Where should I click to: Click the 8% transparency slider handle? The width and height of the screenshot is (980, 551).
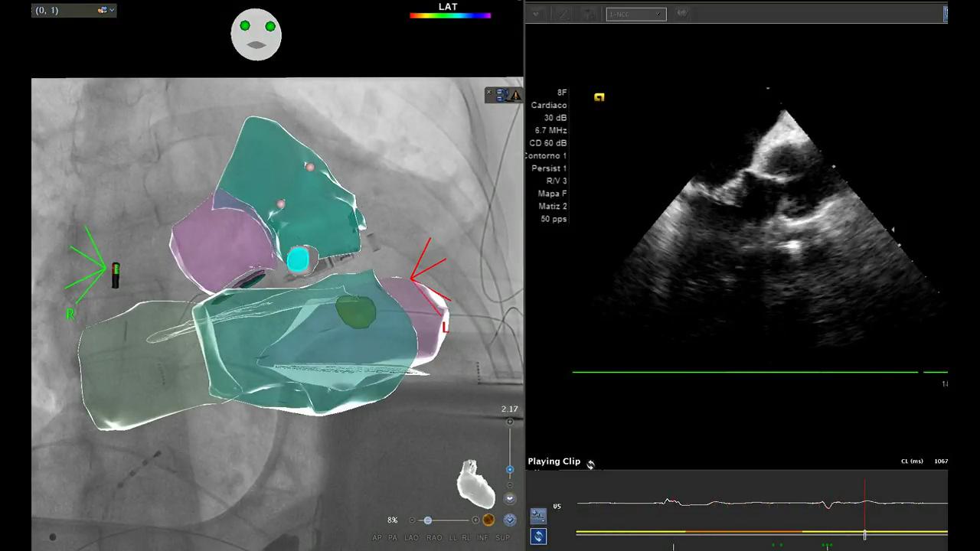(427, 520)
